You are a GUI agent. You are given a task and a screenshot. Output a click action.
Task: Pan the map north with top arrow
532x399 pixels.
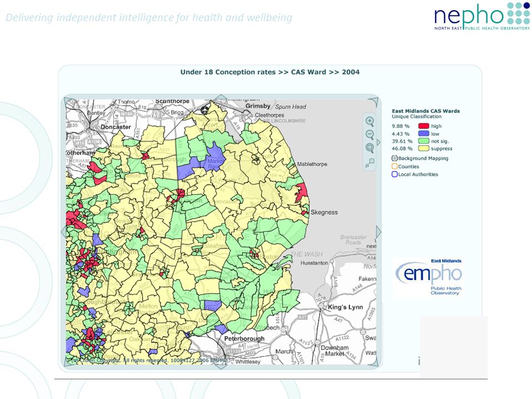221,98
